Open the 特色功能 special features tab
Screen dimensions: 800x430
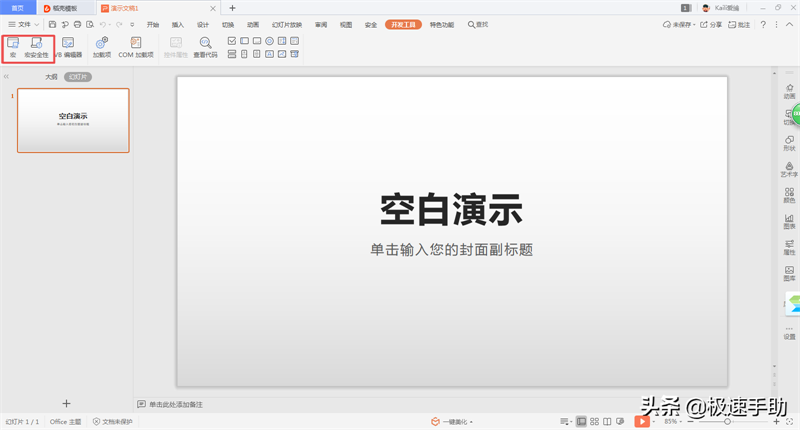coord(441,24)
